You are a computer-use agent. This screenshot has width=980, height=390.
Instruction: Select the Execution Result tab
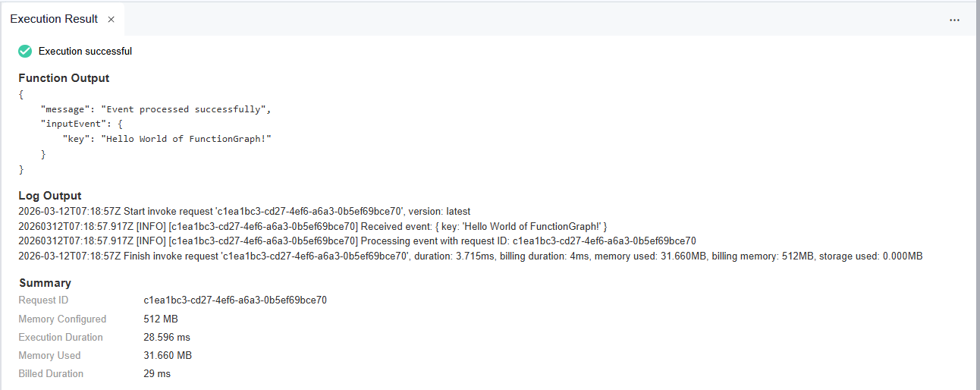tap(53, 19)
